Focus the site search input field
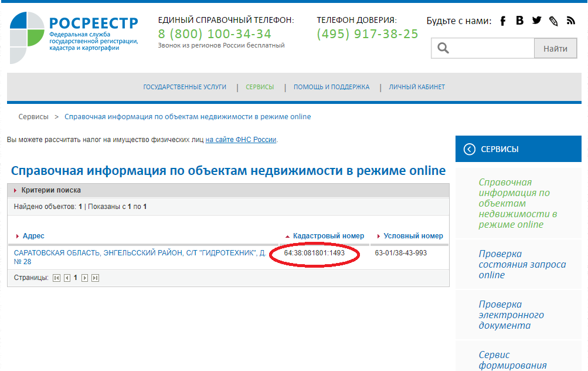 [482, 48]
